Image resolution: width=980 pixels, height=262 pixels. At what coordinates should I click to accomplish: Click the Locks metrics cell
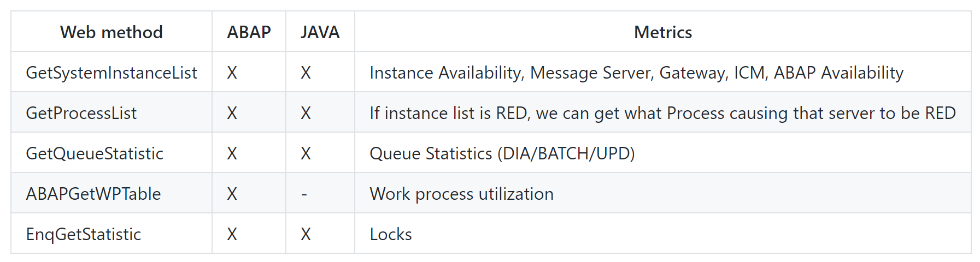tap(663, 234)
